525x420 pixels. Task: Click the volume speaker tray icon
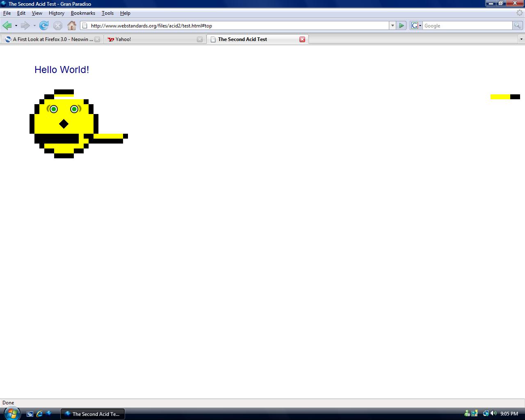[493, 413]
